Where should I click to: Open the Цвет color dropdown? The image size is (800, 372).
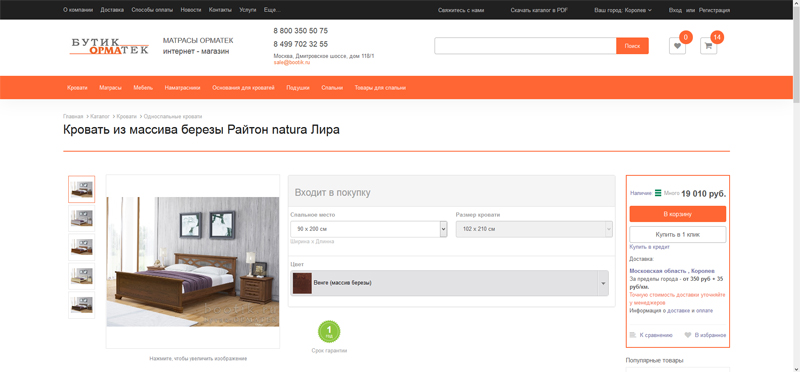pos(449,283)
